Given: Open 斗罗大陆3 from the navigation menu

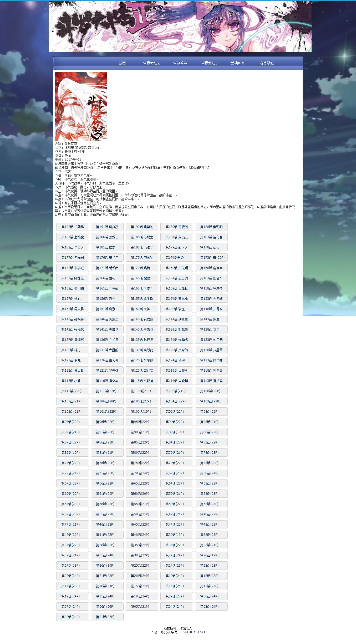Looking at the screenshot, I should [209, 63].
